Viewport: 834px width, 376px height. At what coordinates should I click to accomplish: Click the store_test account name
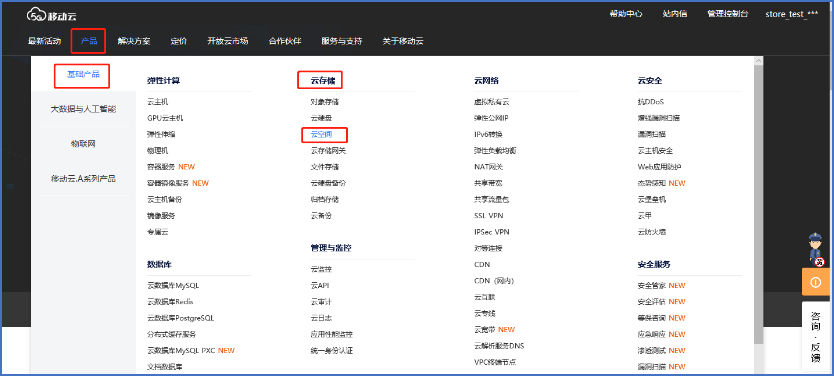click(x=792, y=14)
